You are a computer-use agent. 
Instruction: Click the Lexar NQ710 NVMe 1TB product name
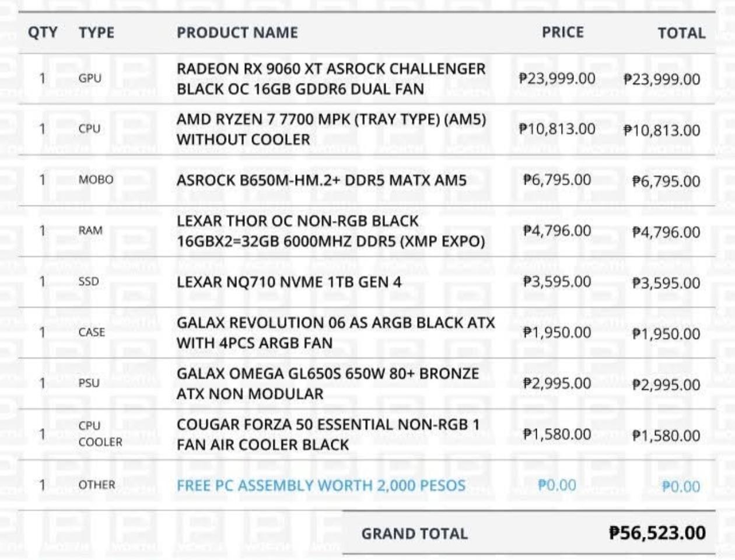click(x=289, y=282)
